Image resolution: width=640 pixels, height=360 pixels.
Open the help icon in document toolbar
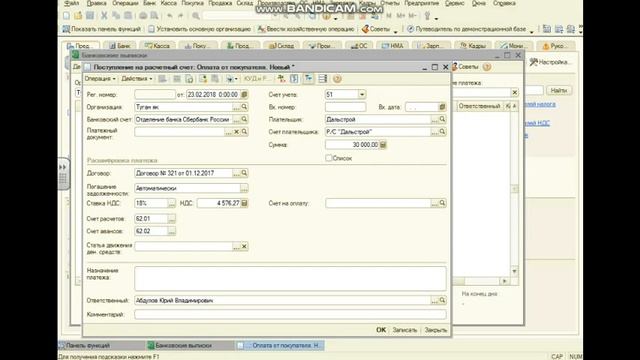coord(337,79)
